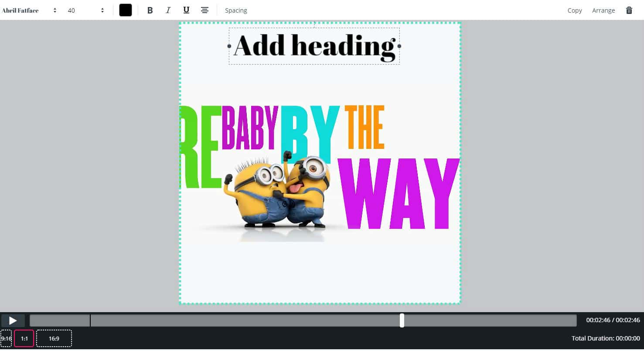This screenshot has height=351, width=644.
Task: Click the white playhead handle on the timeline
Action: [x=402, y=320]
